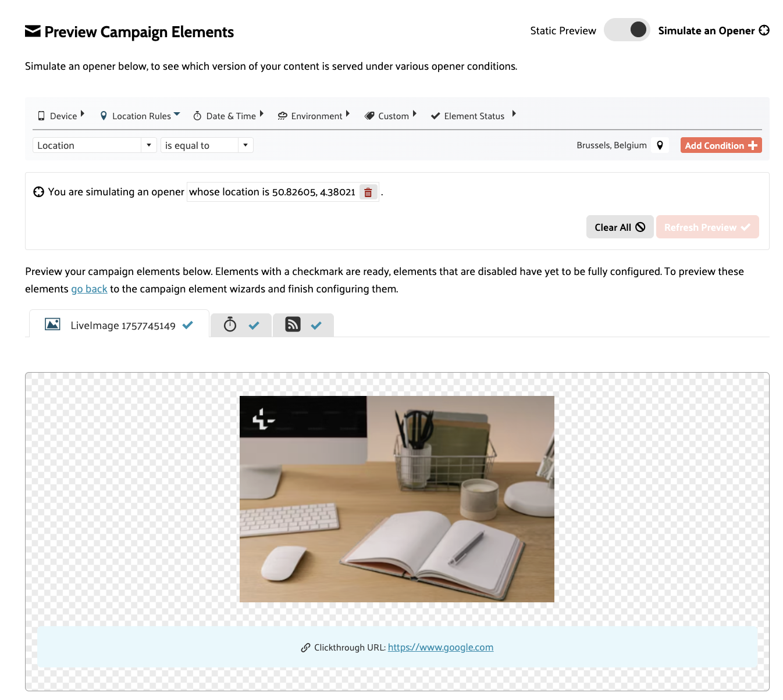Click the Clear All button

tap(620, 227)
